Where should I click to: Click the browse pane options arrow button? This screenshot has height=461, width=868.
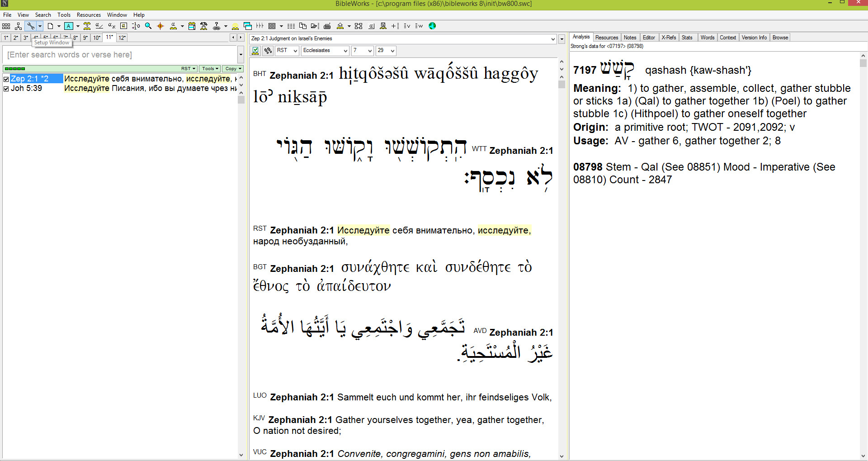561,39
